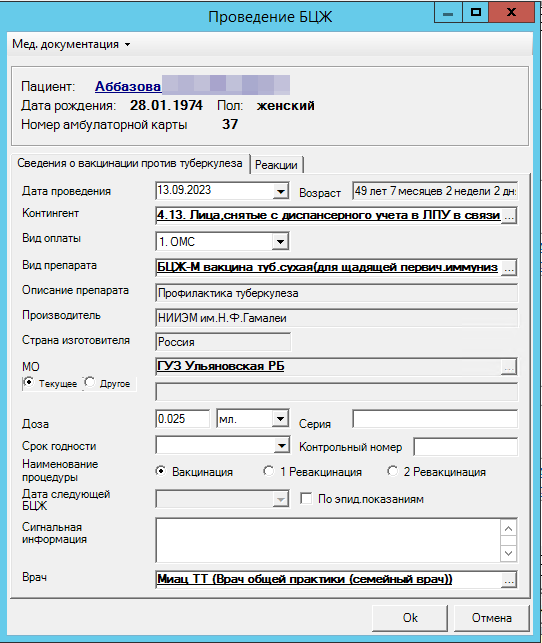This screenshot has height=643, width=542.
Task: Choose 2 Ревакцинация procedure option
Action: coord(392,471)
